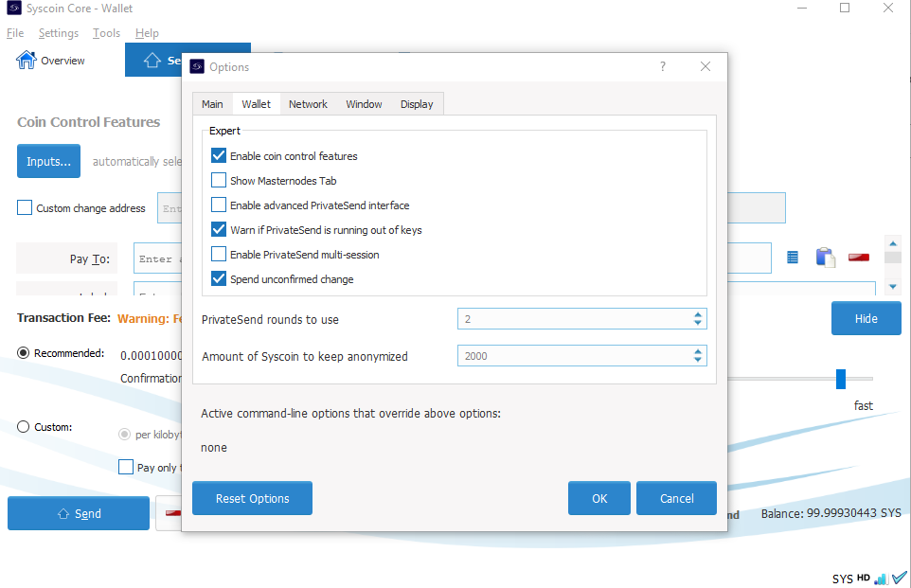Click the help question mark in Options
This screenshot has width=911, height=588.
(x=662, y=67)
